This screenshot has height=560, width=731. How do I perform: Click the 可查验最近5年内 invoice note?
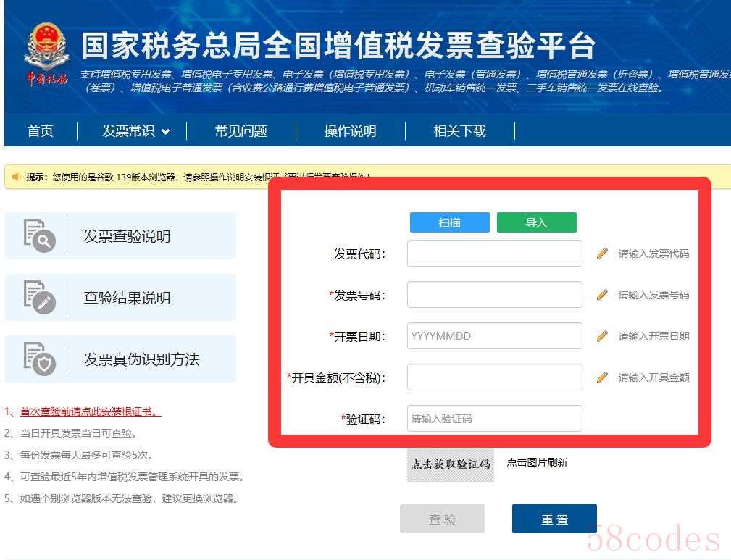click(x=125, y=477)
